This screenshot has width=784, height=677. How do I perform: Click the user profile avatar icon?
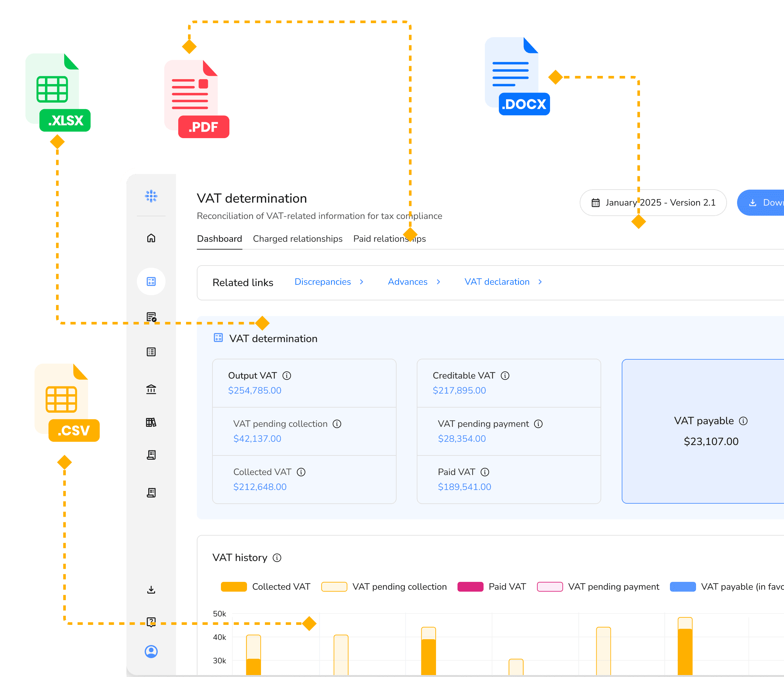(x=151, y=651)
